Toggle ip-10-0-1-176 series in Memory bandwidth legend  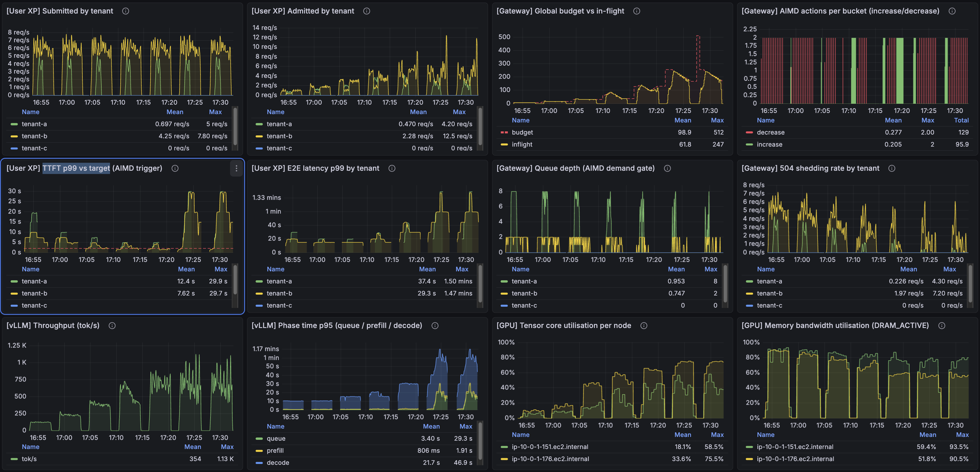click(x=795, y=459)
